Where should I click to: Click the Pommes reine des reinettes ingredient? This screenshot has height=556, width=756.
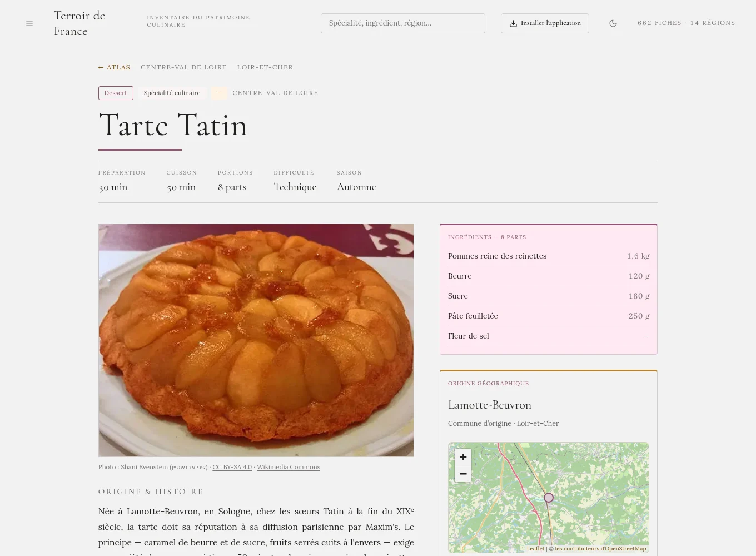(x=549, y=256)
